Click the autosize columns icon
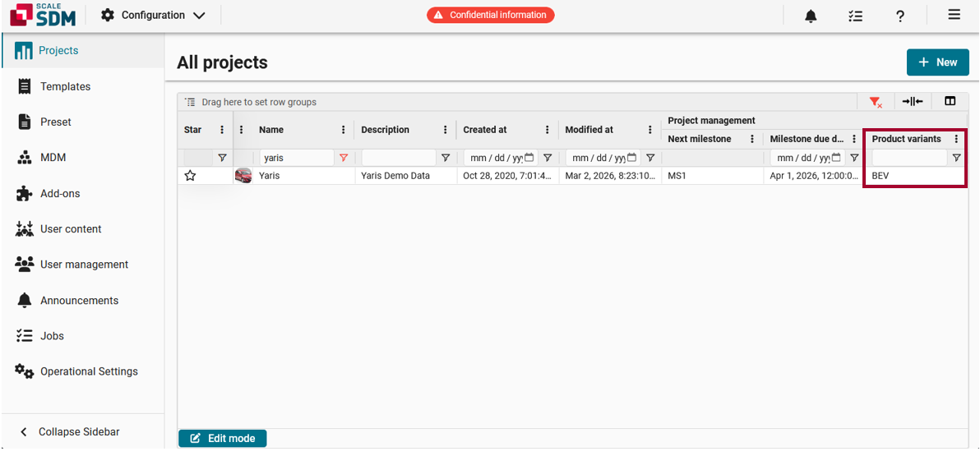The image size is (980, 456). coord(912,102)
